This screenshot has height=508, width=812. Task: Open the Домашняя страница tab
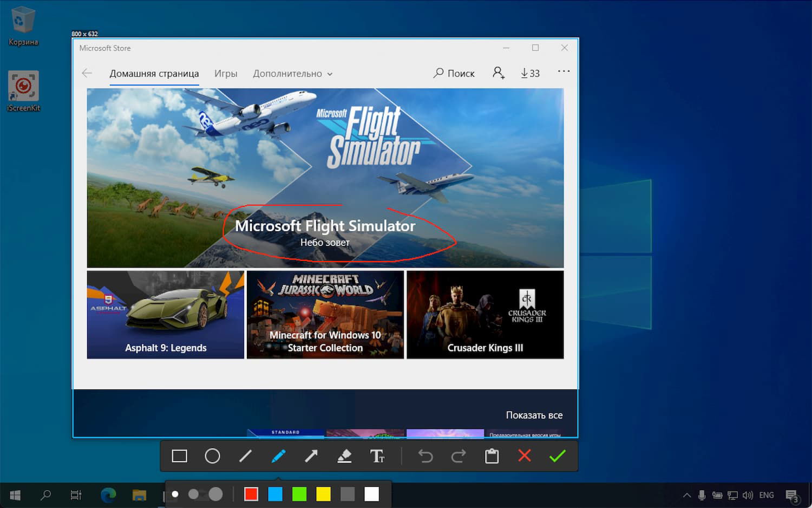click(x=154, y=74)
